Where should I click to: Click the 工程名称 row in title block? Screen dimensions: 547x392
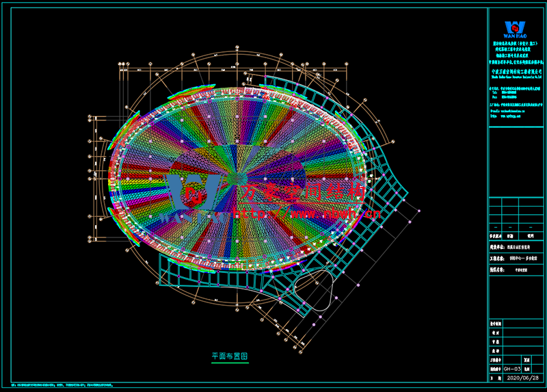click(x=516, y=259)
